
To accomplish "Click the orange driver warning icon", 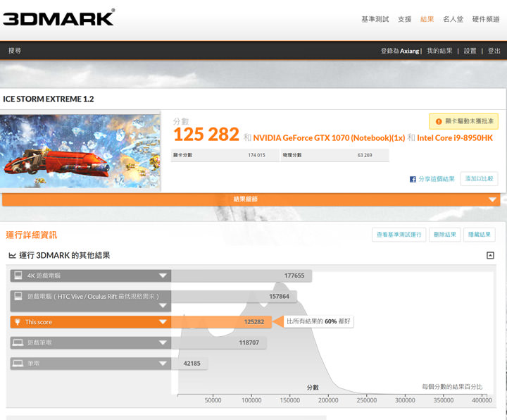I will (x=439, y=121).
